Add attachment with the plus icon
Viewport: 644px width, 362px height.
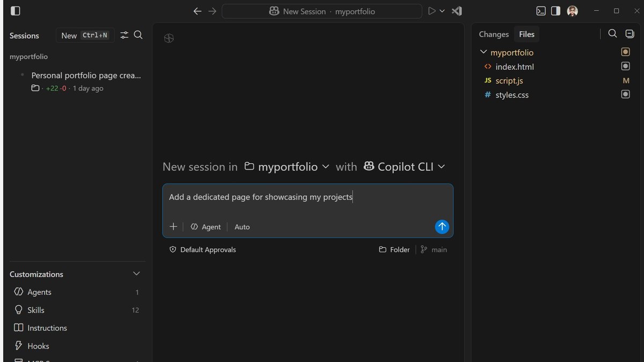pyautogui.click(x=173, y=227)
